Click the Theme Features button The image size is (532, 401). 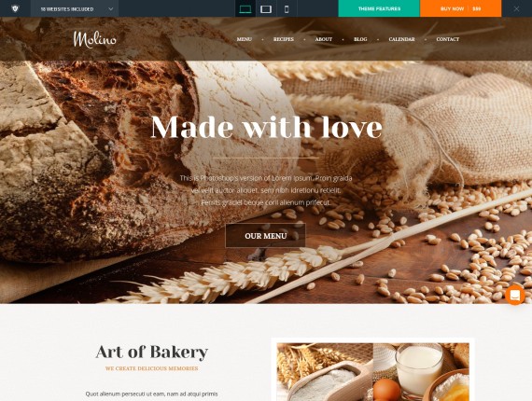pos(379,8)
